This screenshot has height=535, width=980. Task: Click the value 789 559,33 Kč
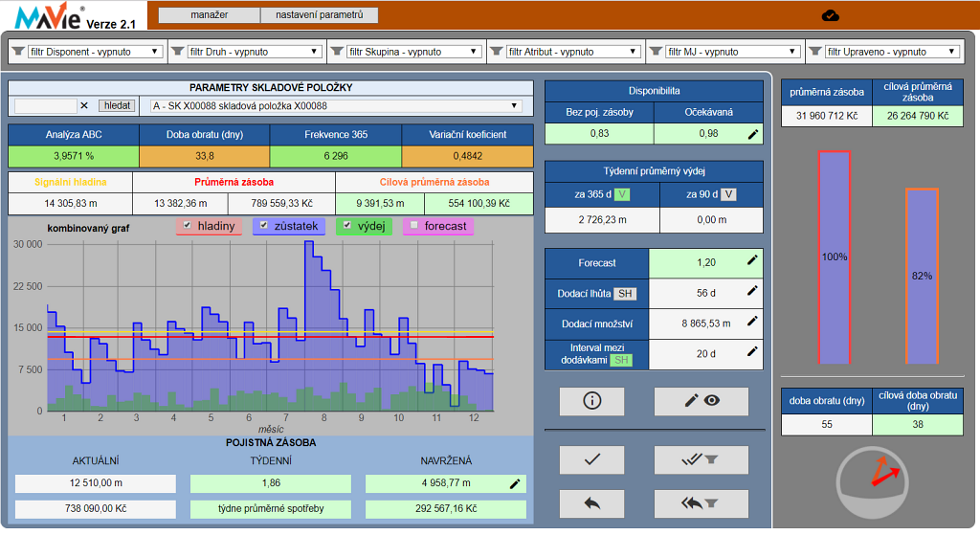pyautogui.click(x=282, y=203)
